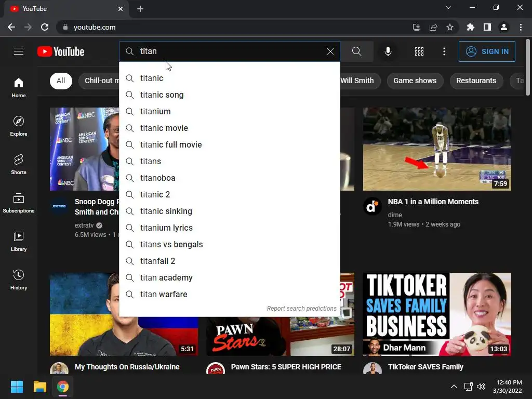Choose the 'titanic song' suggestion
The width and height of the screenshot is (532, 399).
pyautogui.click(x=229, y=95)
